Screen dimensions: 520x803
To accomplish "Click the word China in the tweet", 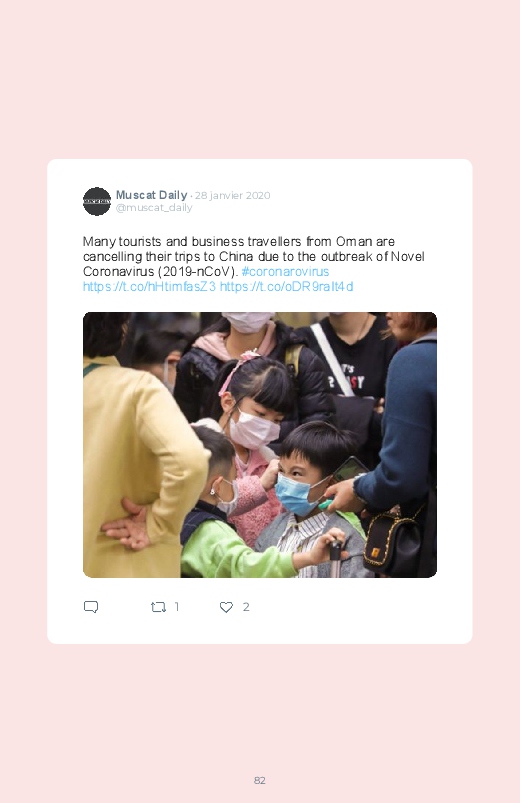I will (236, 256).
